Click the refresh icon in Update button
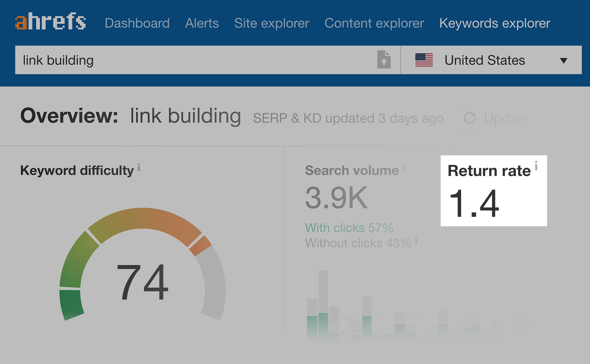The height and width of the screenshot is (364, 590). coord(469,118)
